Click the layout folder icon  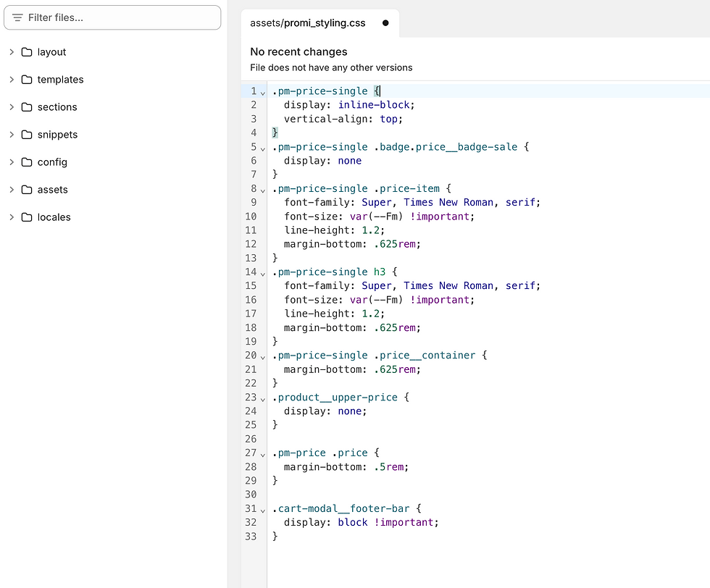27,52
